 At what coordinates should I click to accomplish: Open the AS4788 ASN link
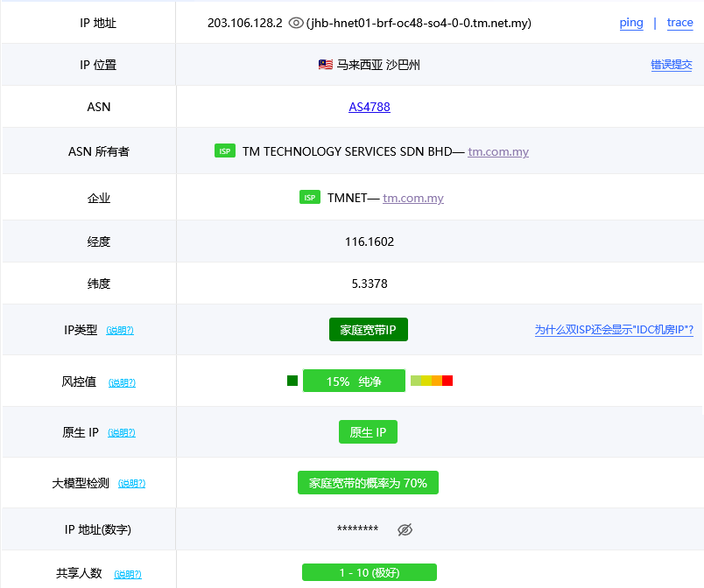coord(369,107)
